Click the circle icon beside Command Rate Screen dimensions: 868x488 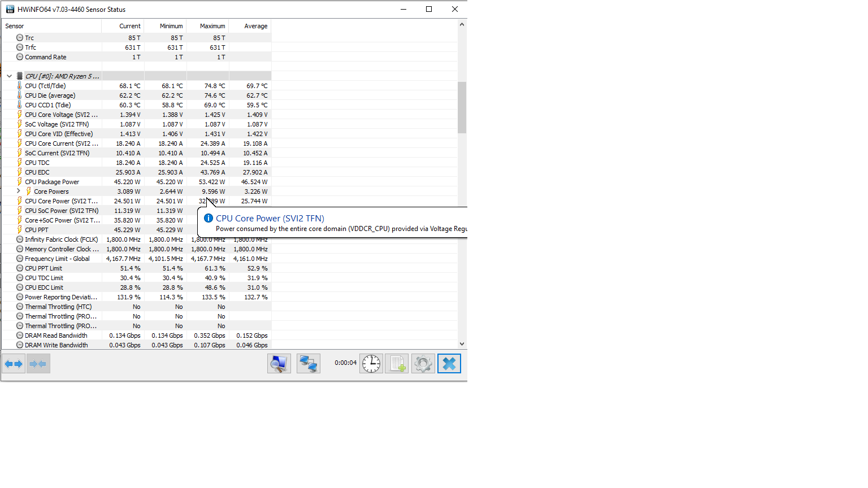pos(20,57)
